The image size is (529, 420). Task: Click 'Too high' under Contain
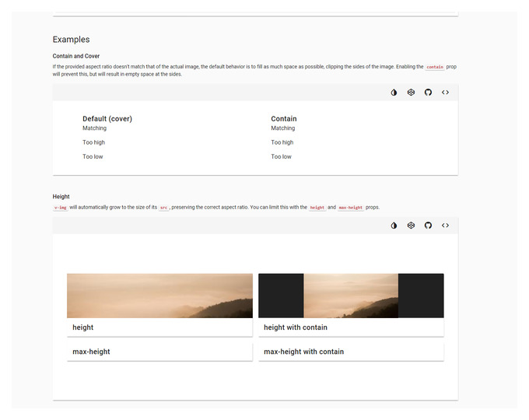pos(282,142)
